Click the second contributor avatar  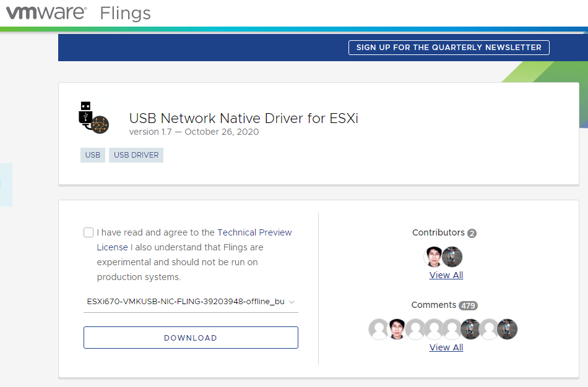452,257
